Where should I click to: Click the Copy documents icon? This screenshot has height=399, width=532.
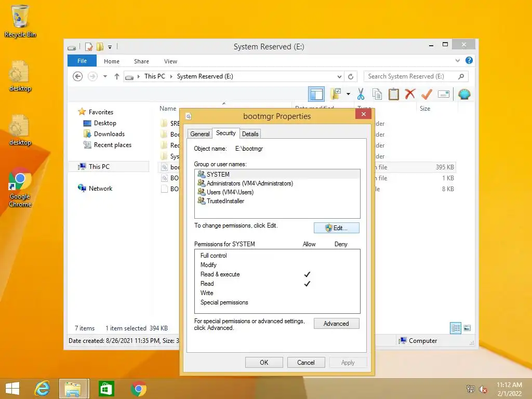[x=377, y=94]
